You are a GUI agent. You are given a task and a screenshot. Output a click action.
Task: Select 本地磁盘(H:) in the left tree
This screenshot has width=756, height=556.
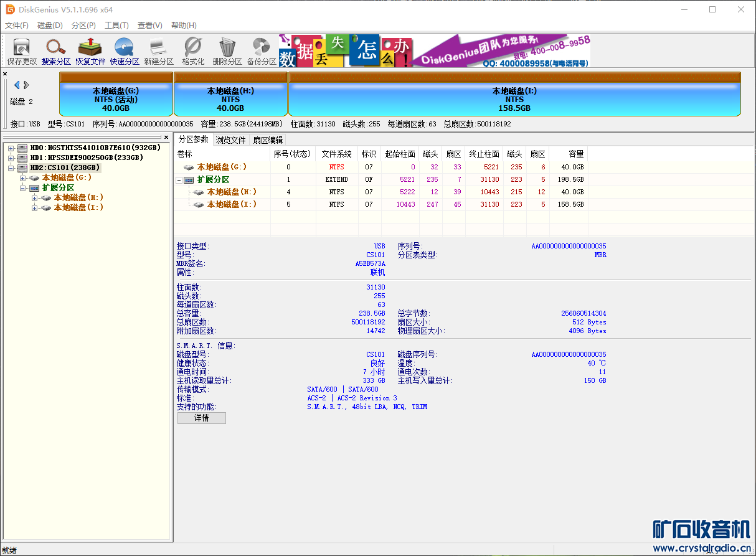[78, 197]
